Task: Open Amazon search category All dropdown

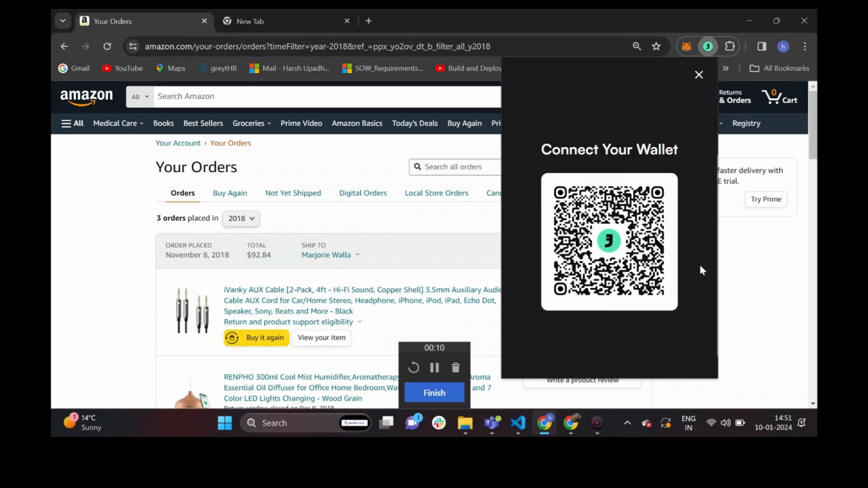Action: (140, 97)
